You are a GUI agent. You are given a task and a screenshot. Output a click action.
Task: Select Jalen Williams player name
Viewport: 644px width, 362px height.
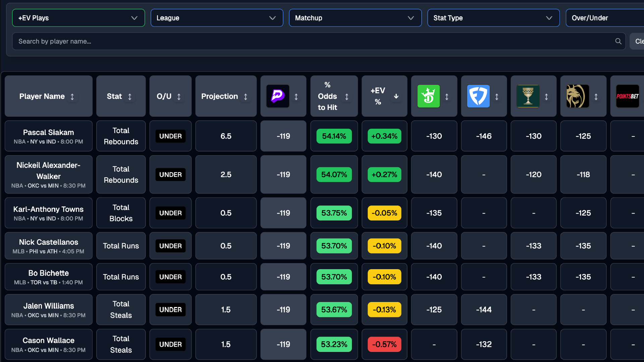48,306
